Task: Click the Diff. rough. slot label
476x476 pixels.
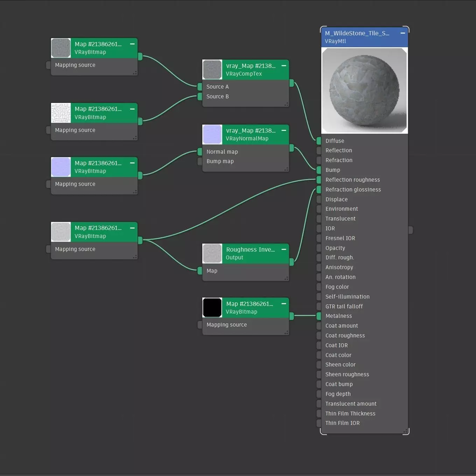Action: 339,258
